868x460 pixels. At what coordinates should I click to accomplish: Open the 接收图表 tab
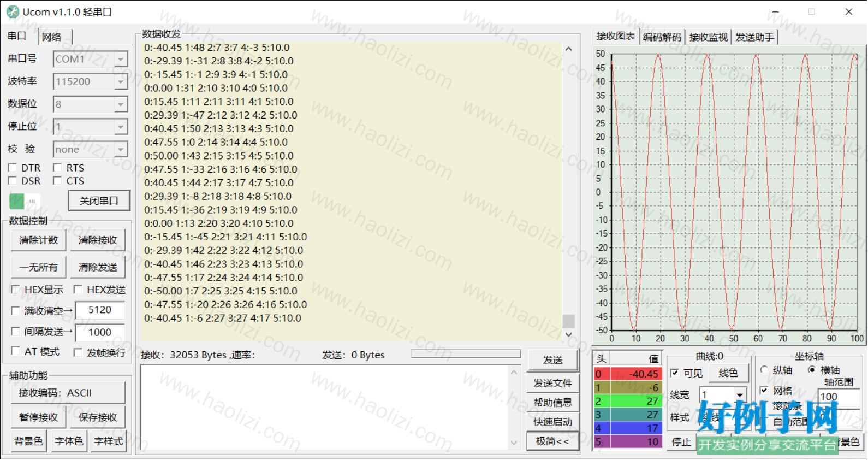click(x=616, y=36)
